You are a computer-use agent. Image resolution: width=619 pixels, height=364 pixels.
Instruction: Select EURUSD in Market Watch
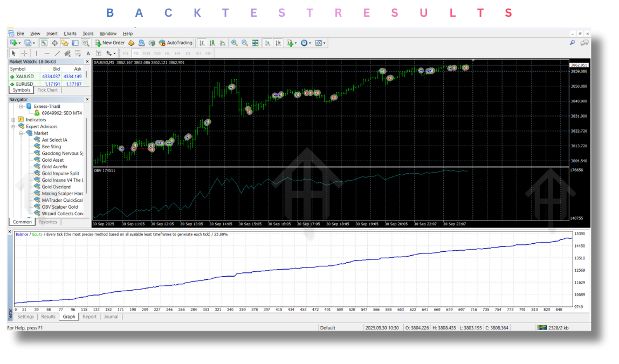tap(24, 84)
